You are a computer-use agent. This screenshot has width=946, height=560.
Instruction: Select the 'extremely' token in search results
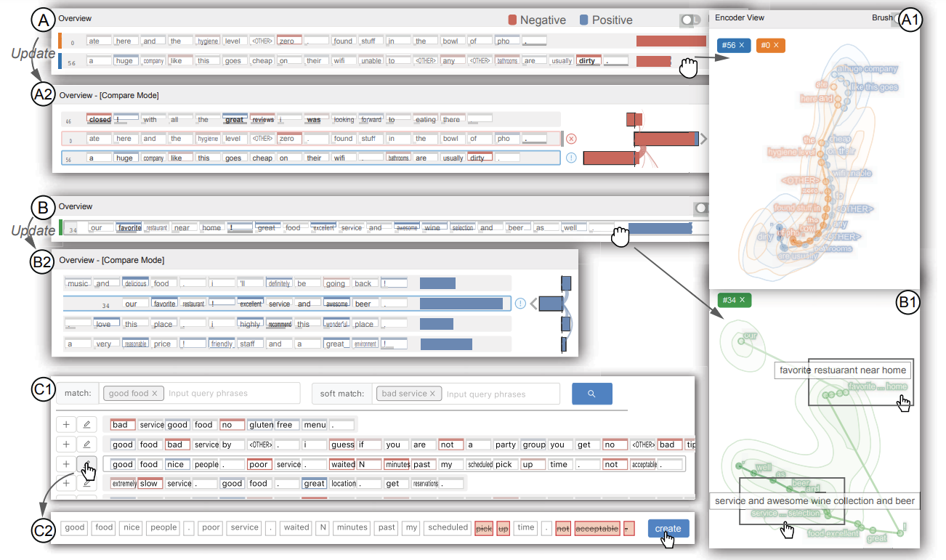123,484
